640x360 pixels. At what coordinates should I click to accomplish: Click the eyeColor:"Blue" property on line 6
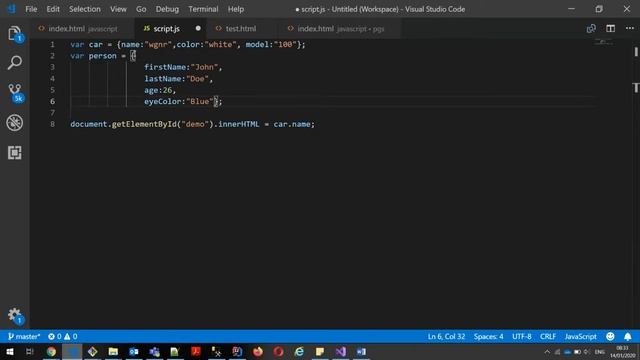tap(179, 102)
